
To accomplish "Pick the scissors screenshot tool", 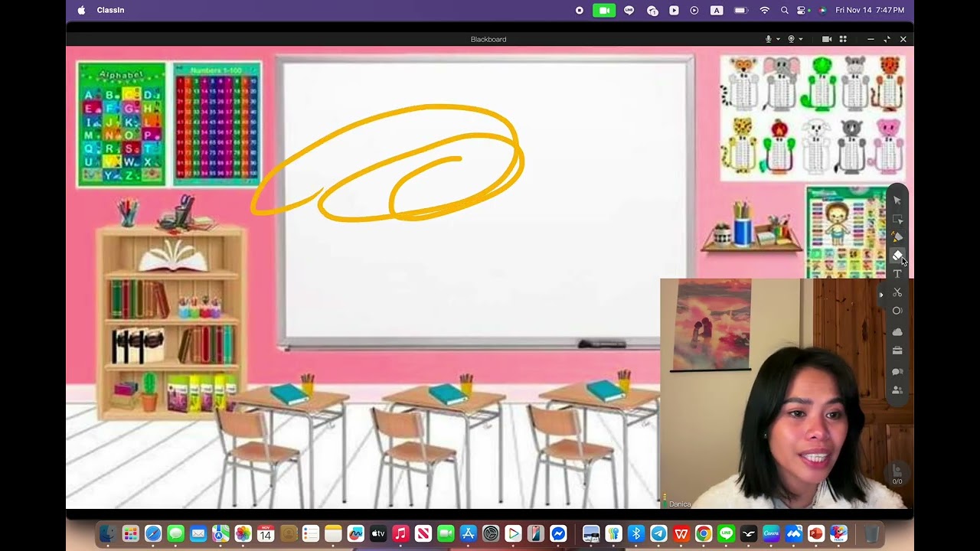I will click(897, 292).
